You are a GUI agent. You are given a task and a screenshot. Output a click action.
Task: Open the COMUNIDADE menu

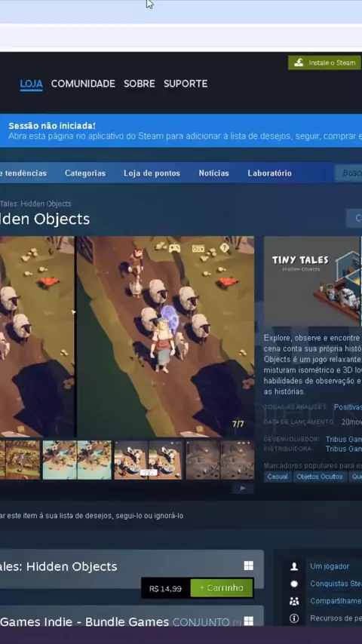coord(83,84)
